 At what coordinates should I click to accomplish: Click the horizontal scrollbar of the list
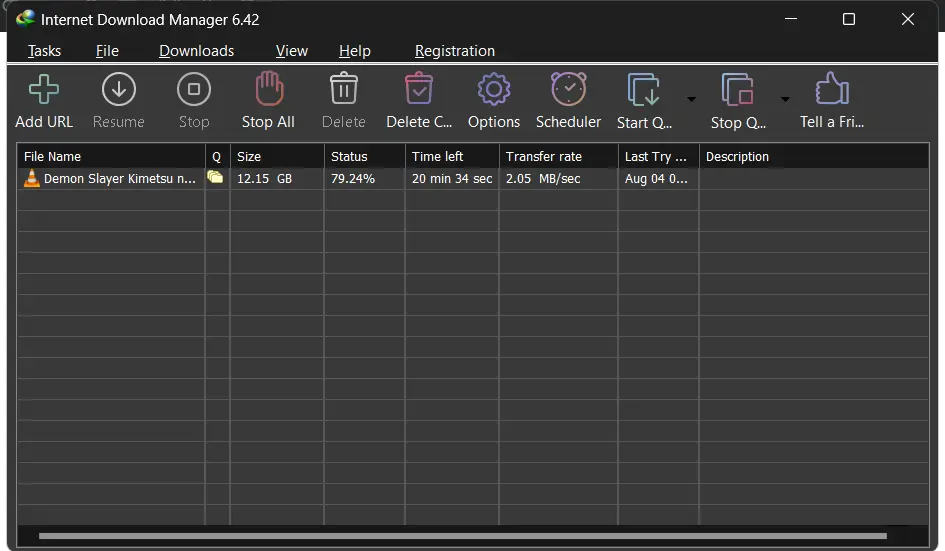[x=462, y=535]
